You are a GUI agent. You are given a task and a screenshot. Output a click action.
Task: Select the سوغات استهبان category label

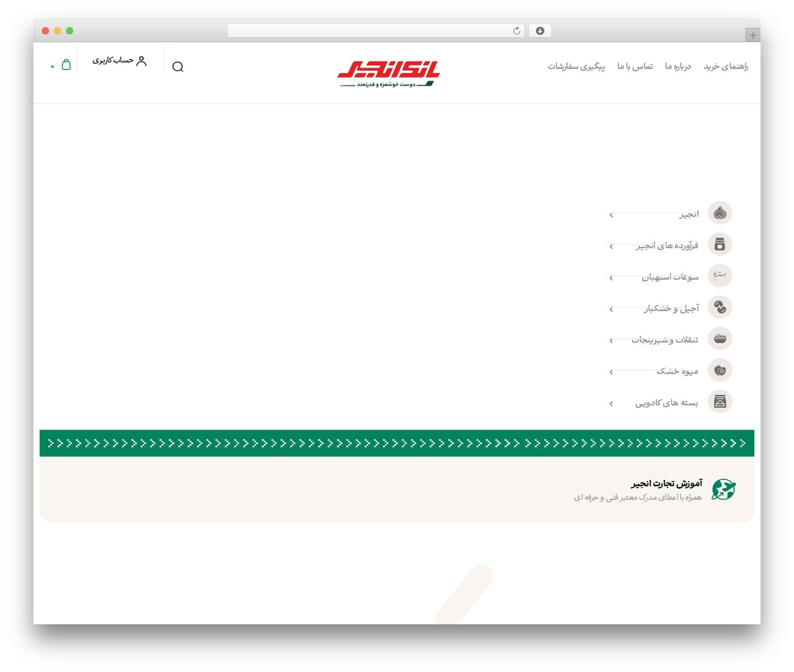tap(670, 277)
